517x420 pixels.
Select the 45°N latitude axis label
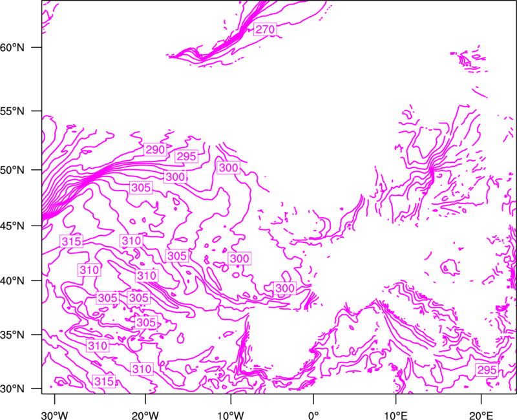click(12, 226)
